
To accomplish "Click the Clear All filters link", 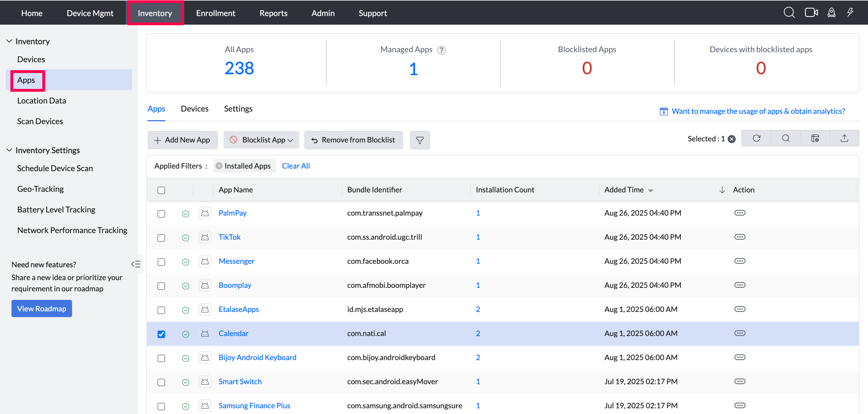I will (296, 166).
